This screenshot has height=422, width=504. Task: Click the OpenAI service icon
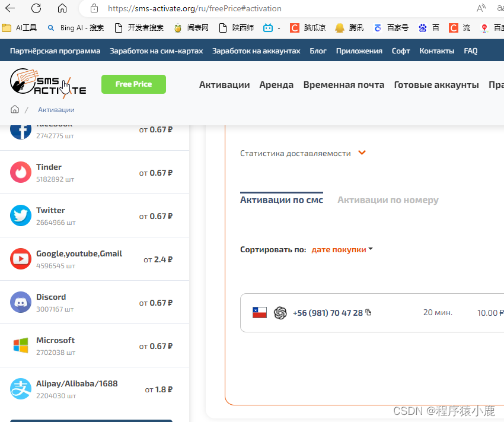click(280, 313)
